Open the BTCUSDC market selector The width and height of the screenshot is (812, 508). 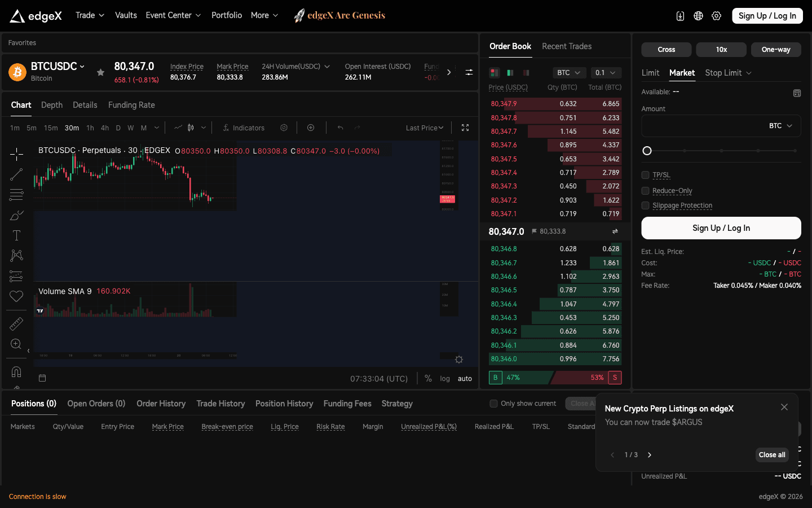coord(58,67)
